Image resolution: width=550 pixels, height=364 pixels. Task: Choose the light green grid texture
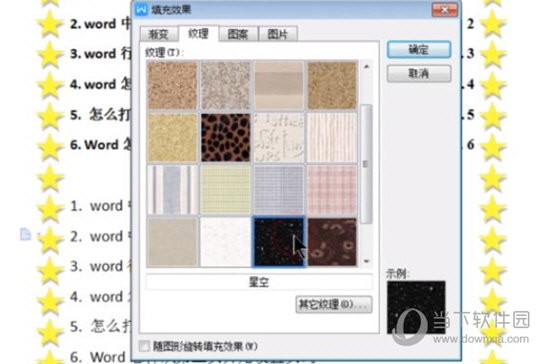pyautogui.click(x=226, y=190)
